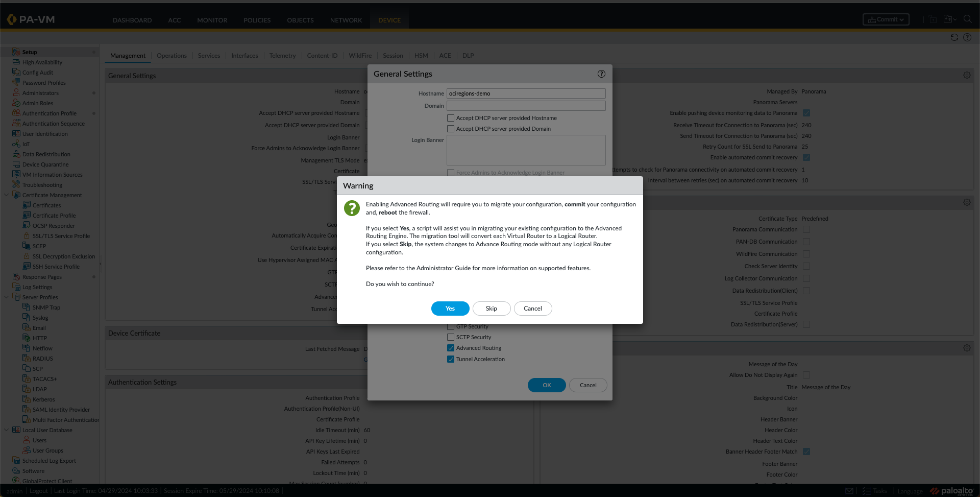Select the WildFire tab
Screen dimensions: 980x497
click(360, 55)
